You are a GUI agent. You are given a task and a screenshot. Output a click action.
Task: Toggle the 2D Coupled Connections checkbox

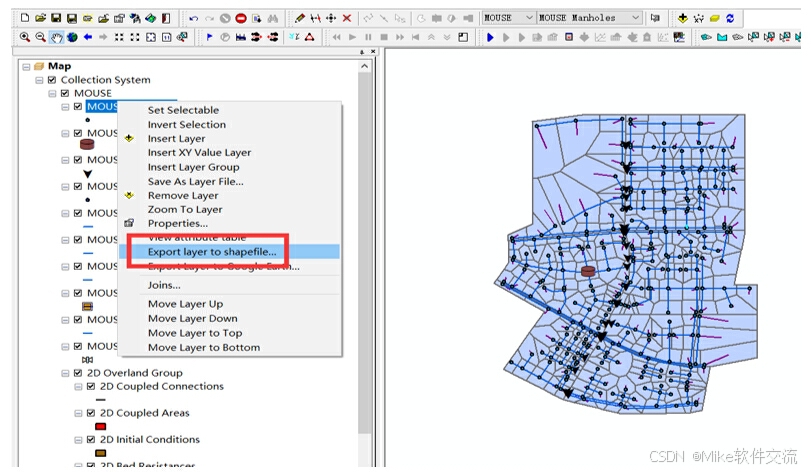(91, 386)
